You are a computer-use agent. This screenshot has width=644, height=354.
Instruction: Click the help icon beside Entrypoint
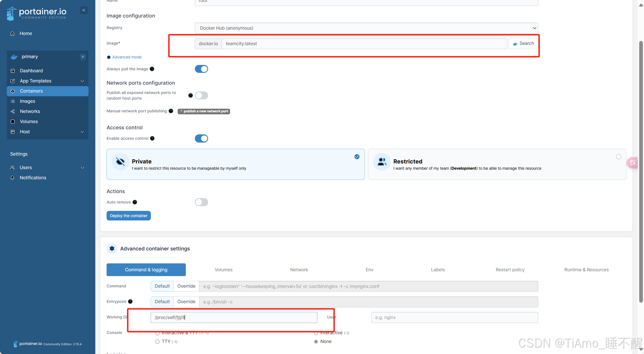130,301
